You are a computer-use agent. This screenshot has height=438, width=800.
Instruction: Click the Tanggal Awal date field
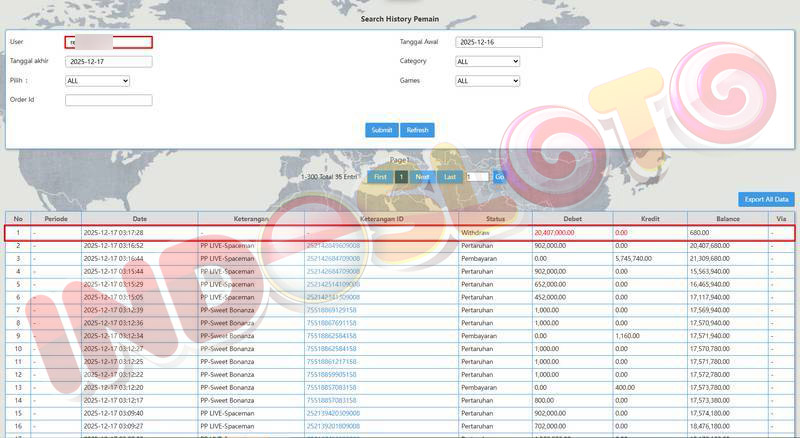tap(498, 42)
